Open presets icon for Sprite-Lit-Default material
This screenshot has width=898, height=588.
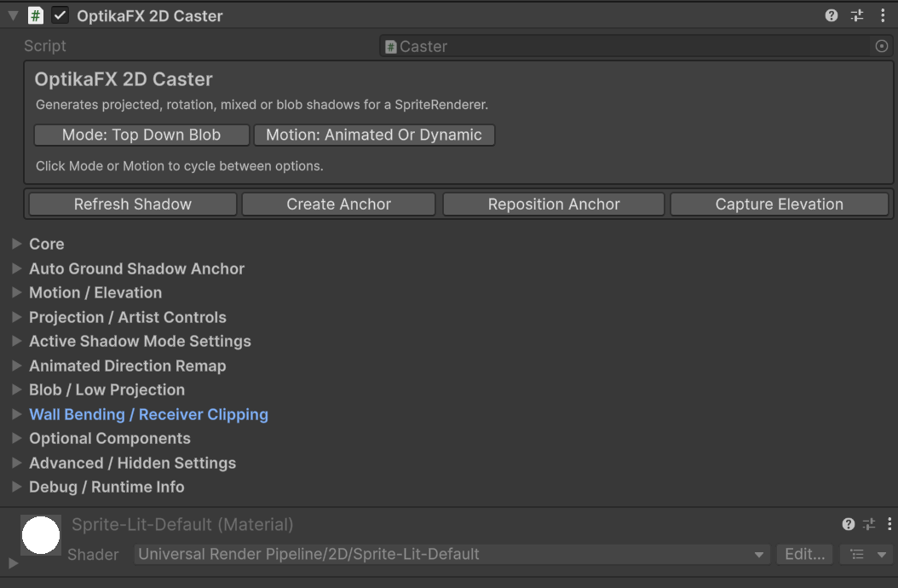(869, 524)
